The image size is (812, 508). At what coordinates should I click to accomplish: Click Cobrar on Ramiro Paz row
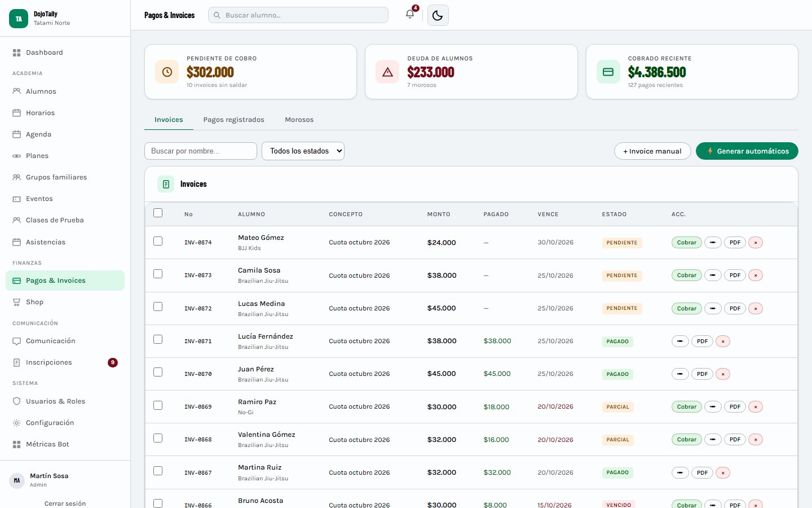(687, 406)
